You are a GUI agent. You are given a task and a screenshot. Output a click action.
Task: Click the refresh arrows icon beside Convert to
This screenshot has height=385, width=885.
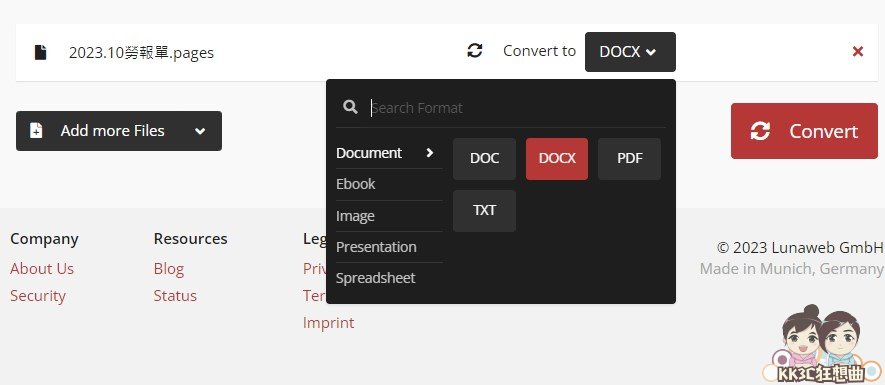tap(475, 51)
